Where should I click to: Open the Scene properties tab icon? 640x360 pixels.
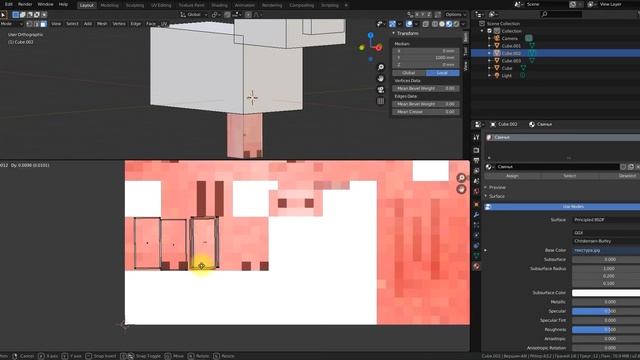point(476,181)
